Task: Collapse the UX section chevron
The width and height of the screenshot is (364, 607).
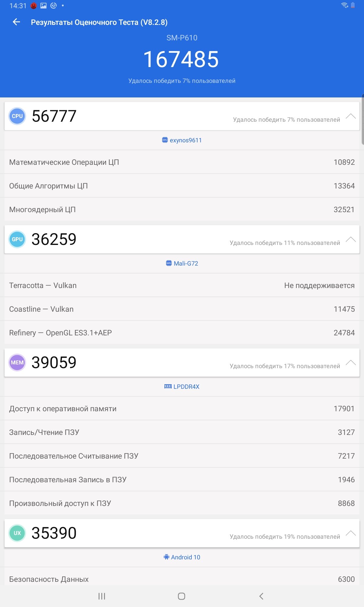Action: pyautogui.click(x=351, y=533)
